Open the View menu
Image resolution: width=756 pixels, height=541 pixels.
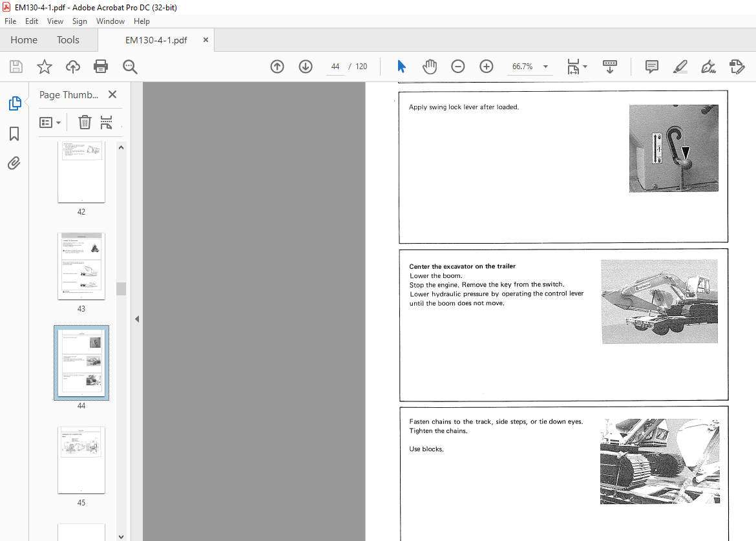(x=55, y=21)
